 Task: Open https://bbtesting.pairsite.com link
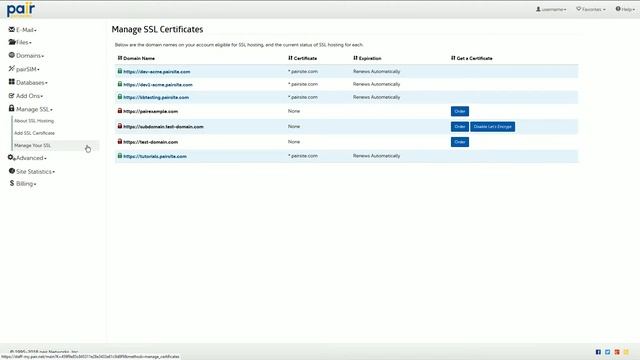156,98
